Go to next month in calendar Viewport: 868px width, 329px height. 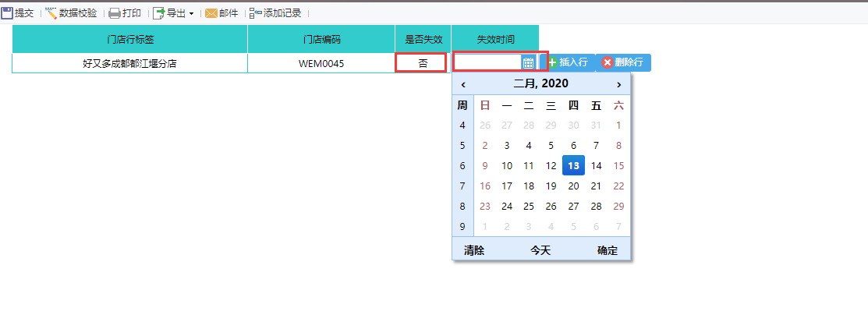pyautogui.click(x=619, y=84)
